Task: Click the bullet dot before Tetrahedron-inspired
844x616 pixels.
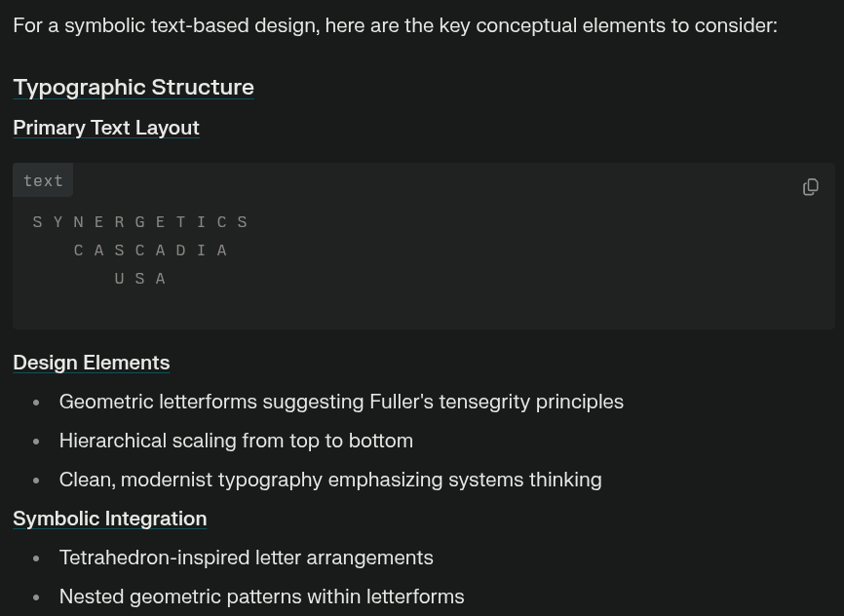Action: pyautogui.click(x=36, y=558)
